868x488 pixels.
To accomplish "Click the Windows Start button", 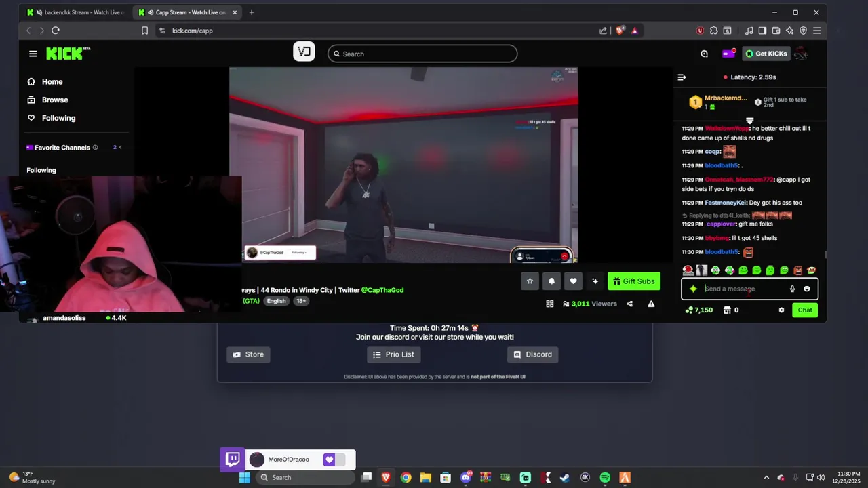I will [x=245, y=477].
